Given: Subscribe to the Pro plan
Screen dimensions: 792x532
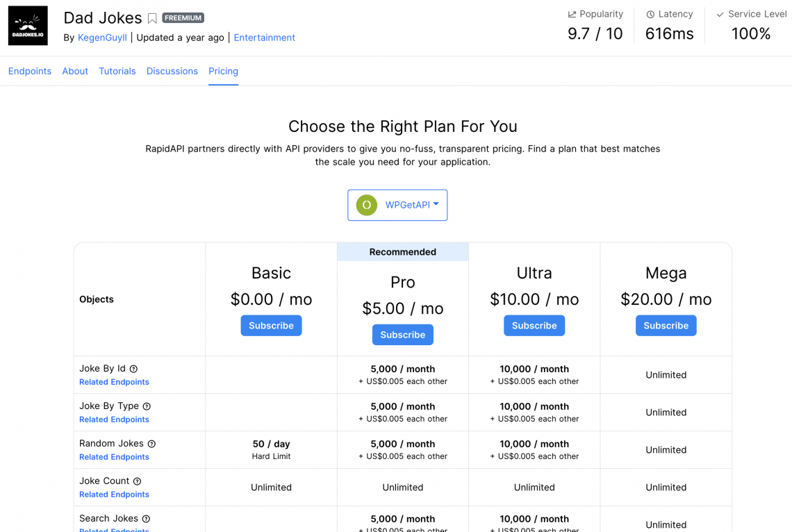Looking at the screenshot, I should [x=402, y=334].
